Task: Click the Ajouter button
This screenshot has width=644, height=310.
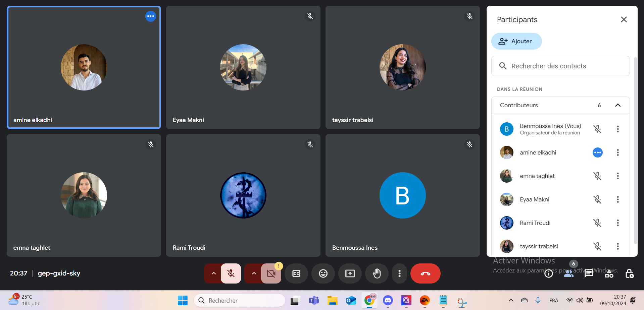Action: click(x=516, y=41)
